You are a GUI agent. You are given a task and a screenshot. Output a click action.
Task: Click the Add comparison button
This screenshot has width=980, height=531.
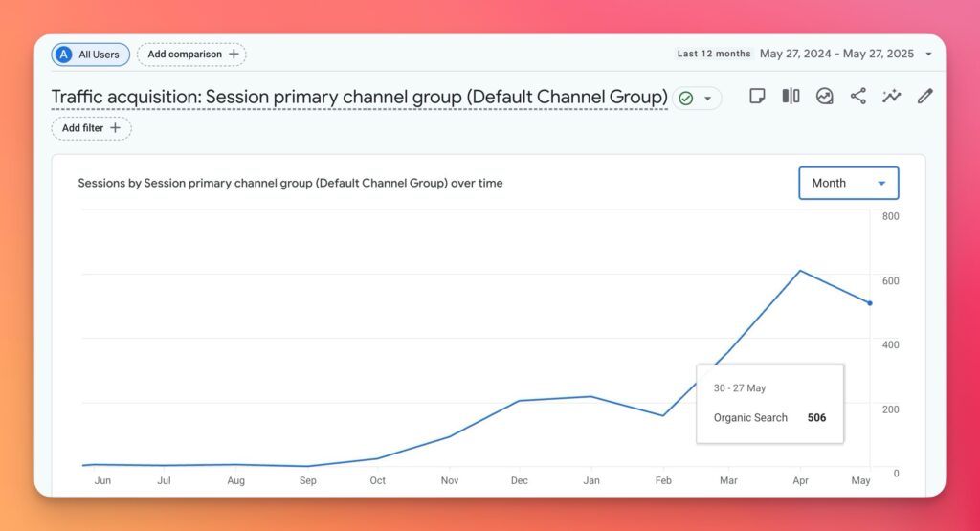191,55
